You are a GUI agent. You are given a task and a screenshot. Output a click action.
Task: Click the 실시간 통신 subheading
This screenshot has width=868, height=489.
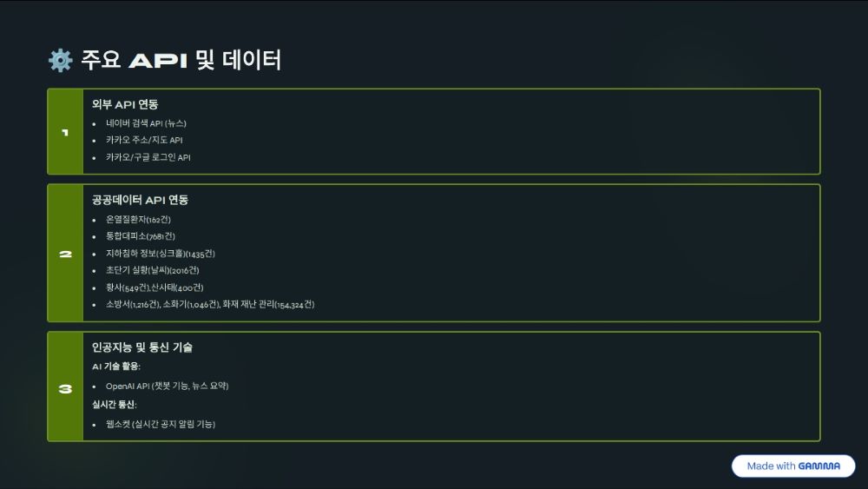pos(114,405)
